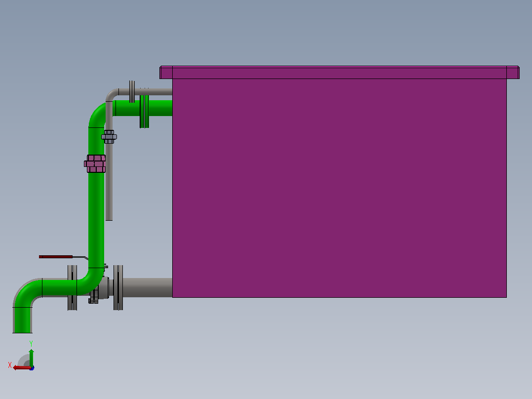The width and height of the screenshot is (532, 399).
Task: Click the upper elbow of thin gray pipe
Action: click(112, 95)
